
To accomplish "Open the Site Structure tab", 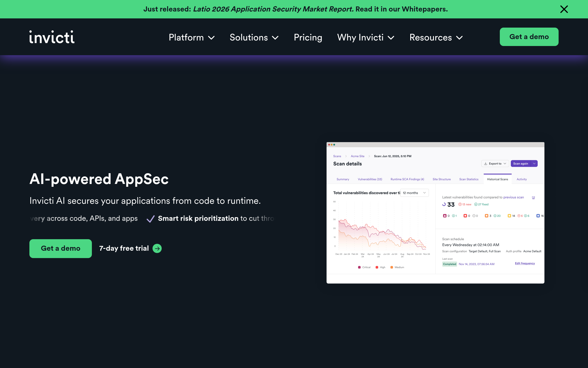I will point(441,179).
